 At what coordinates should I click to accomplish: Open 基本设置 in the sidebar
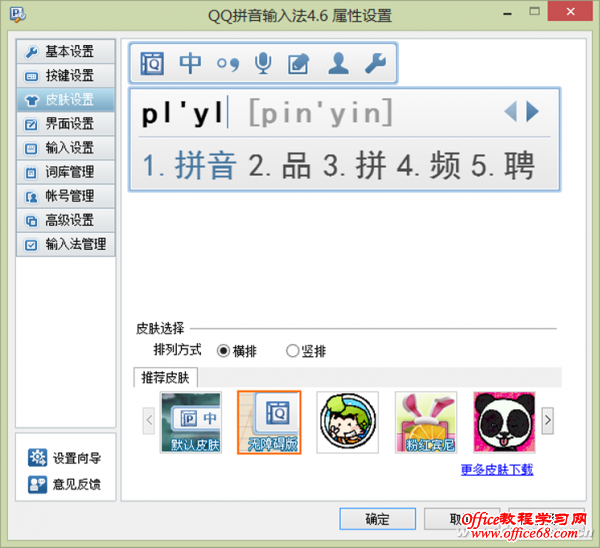(x=65, y=52)
